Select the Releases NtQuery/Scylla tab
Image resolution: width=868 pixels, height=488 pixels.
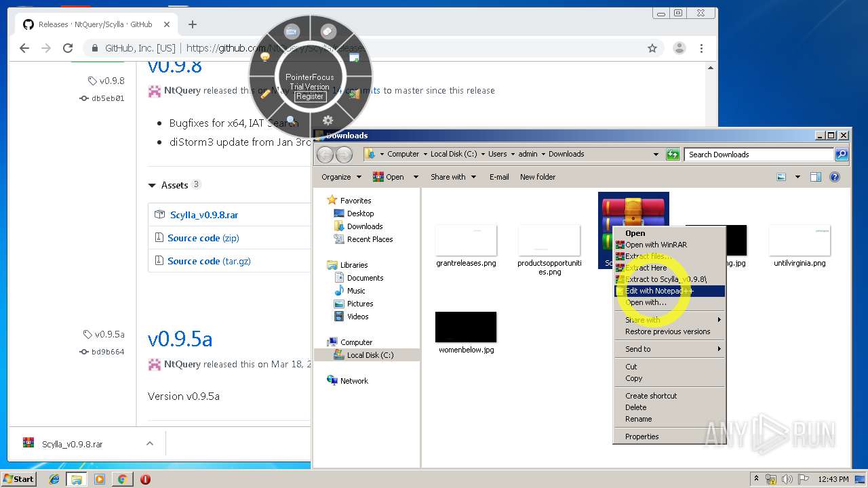[96, 24]
